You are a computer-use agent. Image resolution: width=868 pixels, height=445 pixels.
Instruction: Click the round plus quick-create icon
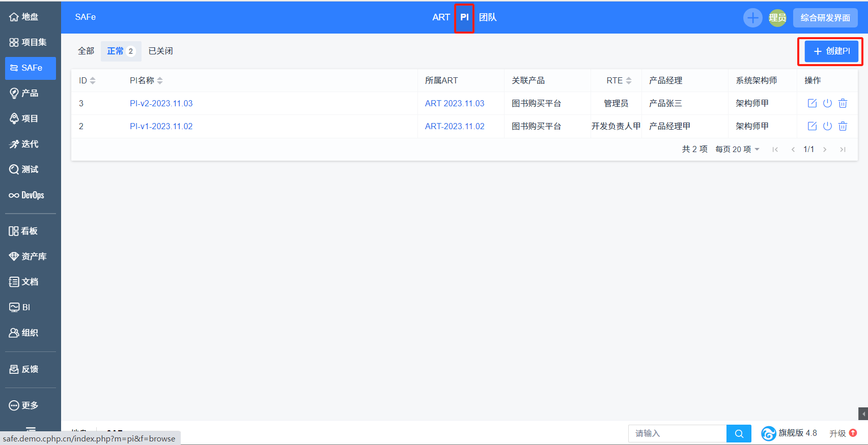[x=752, y=18]
